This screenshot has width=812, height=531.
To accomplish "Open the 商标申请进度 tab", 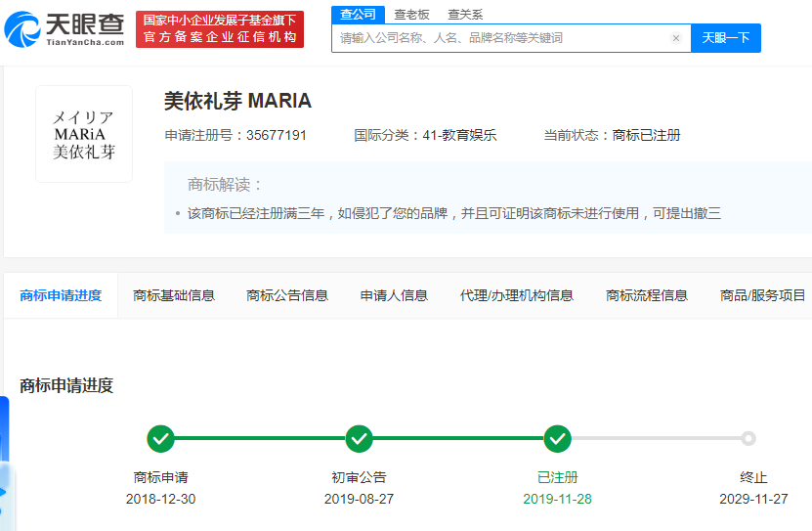I will pos(61,295).
